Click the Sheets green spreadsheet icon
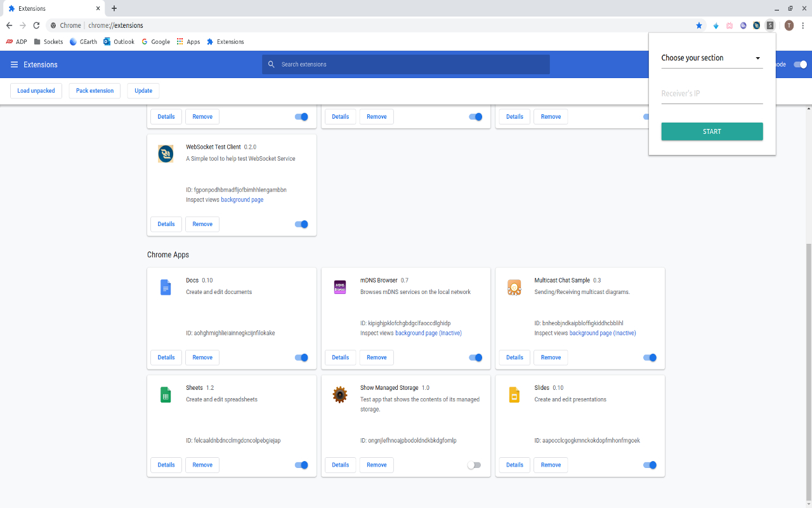812x508 pixels. pos(166,394)
